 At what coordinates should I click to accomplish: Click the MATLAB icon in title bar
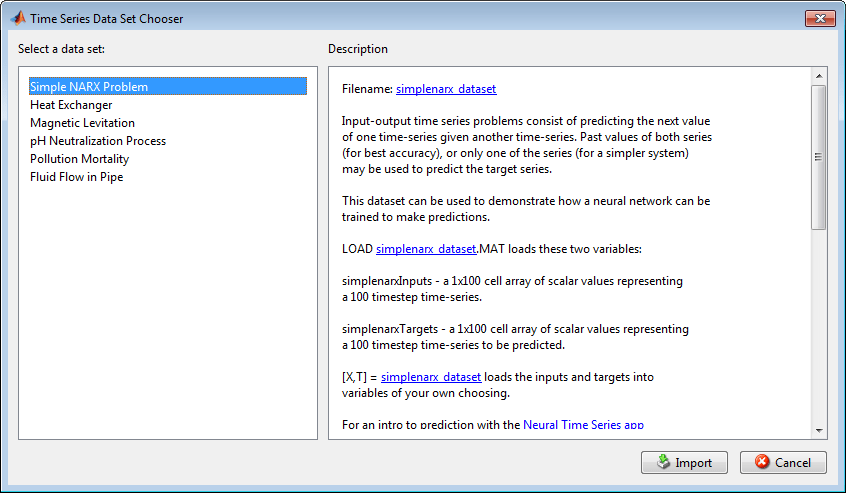click(x=18, y=18)
